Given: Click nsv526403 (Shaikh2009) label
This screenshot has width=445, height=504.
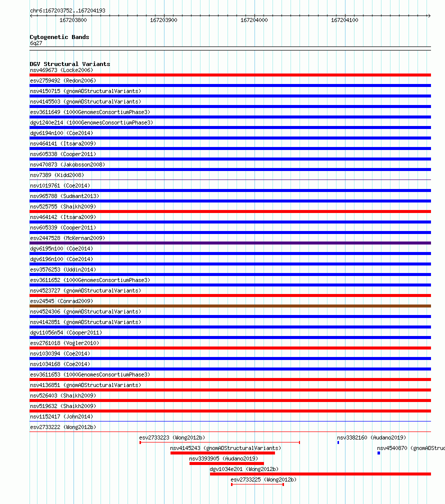Looking at the screenshot, I should tap(63, 395).
